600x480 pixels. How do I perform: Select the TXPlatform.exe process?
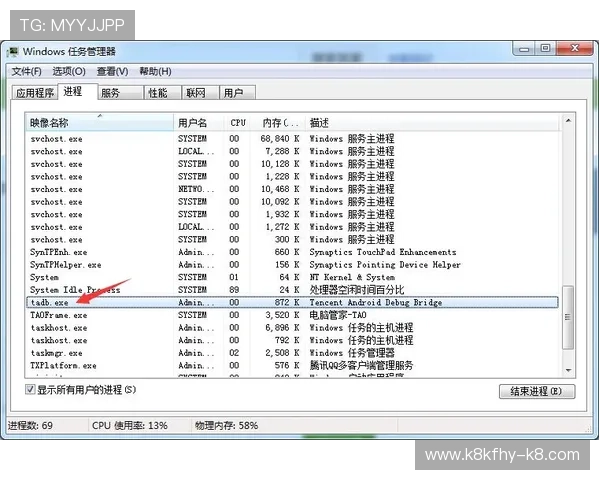[292, 366]
